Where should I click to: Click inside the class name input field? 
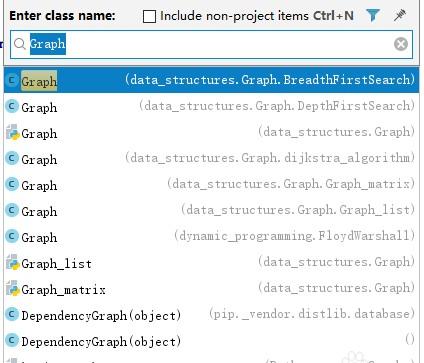(211, 44)
